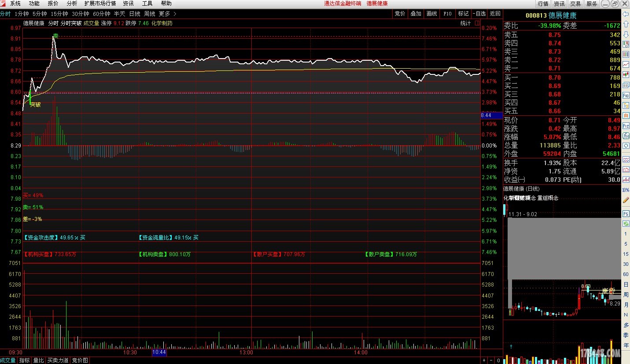
Task: Select the 指标 bottom tab
Action: [25, 360]
